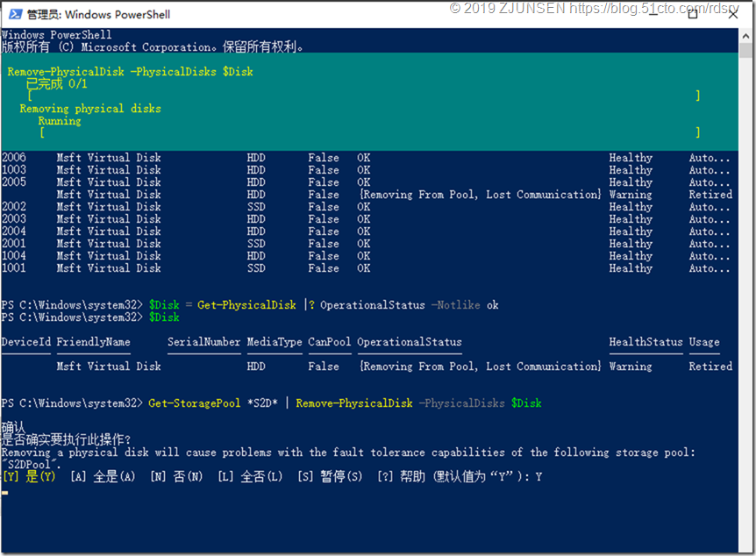
Task: Click 'Retired' usage below the column headers
Action: (x=710, y=367)
